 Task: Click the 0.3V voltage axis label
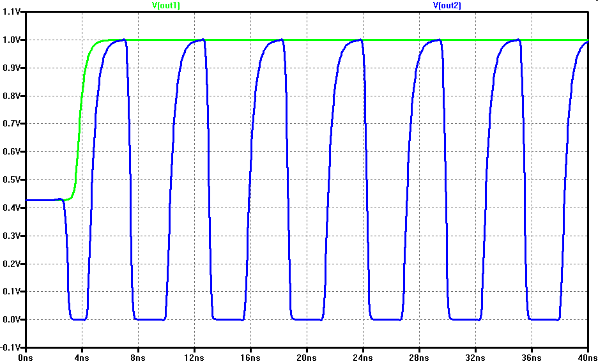(11, 236)
